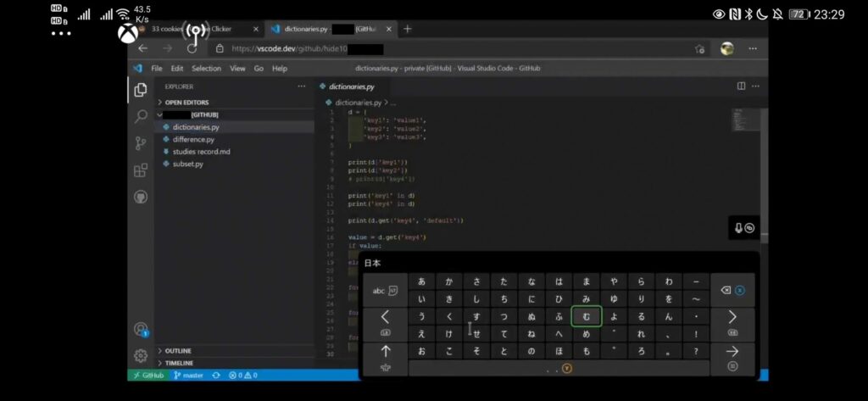Image resolution: width=868 pixels, height=401 pixels.
Task: Open browser Settings and more menu
Action: pyautogui.click(x=753, y=48)
